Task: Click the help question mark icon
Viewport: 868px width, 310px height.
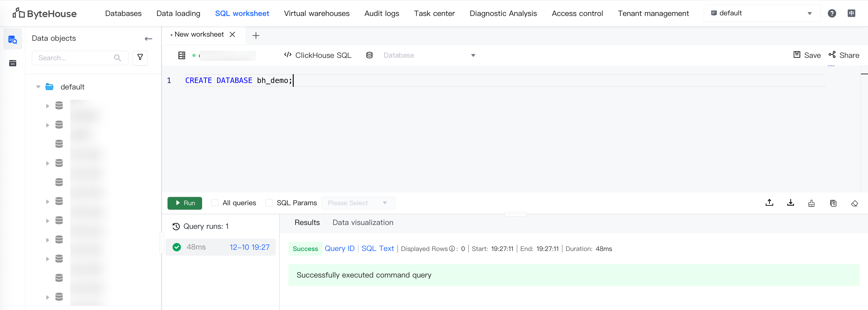Action: (x=832, y=14)
